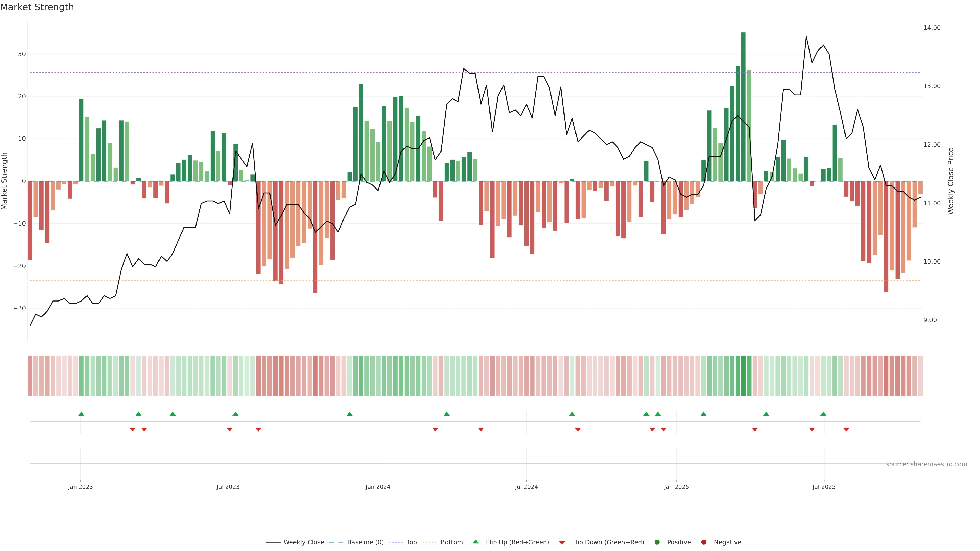Click the Flip Up green triangle legend icon
The height and width of the screenshot is (551, 980).
click(475, 542)
